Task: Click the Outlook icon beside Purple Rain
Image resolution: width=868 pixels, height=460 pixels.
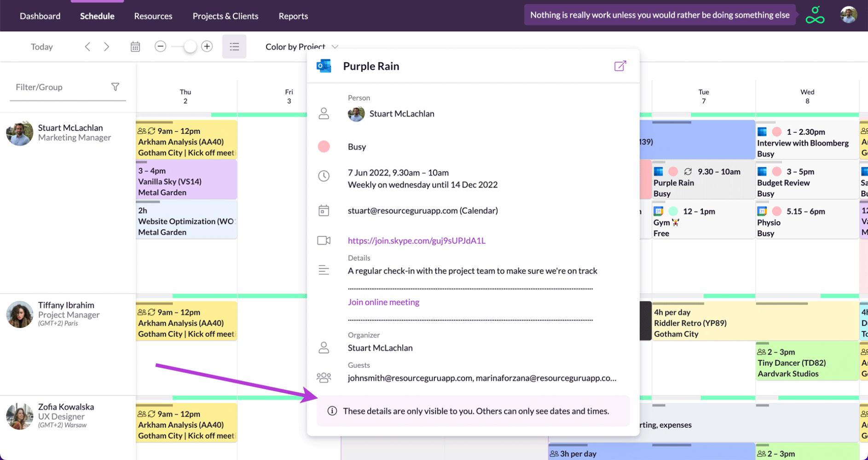Action: click(324, 66)
